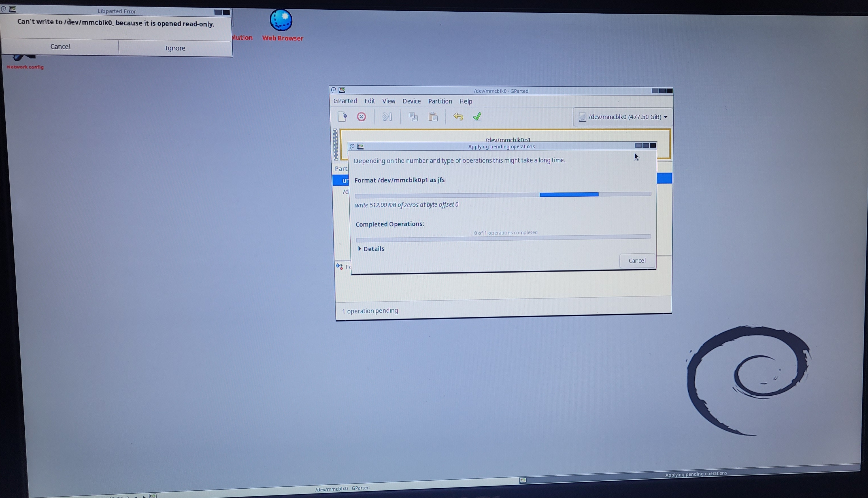Open the GParted menu
Screen dimensions: 868x498
pyautogui.click(x=345, y=101)
